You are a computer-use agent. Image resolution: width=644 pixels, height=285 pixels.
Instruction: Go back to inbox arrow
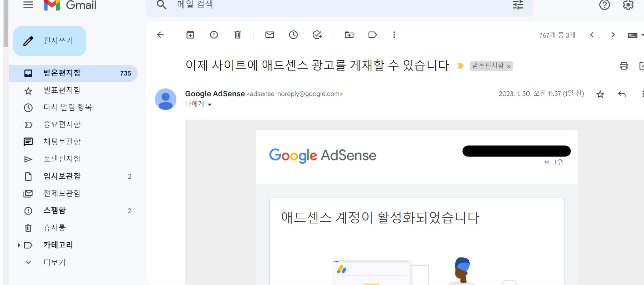(x=160, y=35)
